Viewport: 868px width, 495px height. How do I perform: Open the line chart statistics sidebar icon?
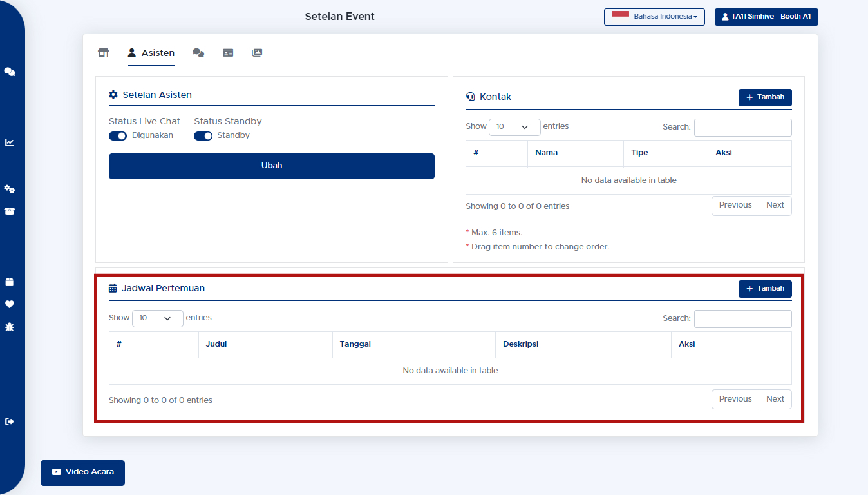coord(10,142)
